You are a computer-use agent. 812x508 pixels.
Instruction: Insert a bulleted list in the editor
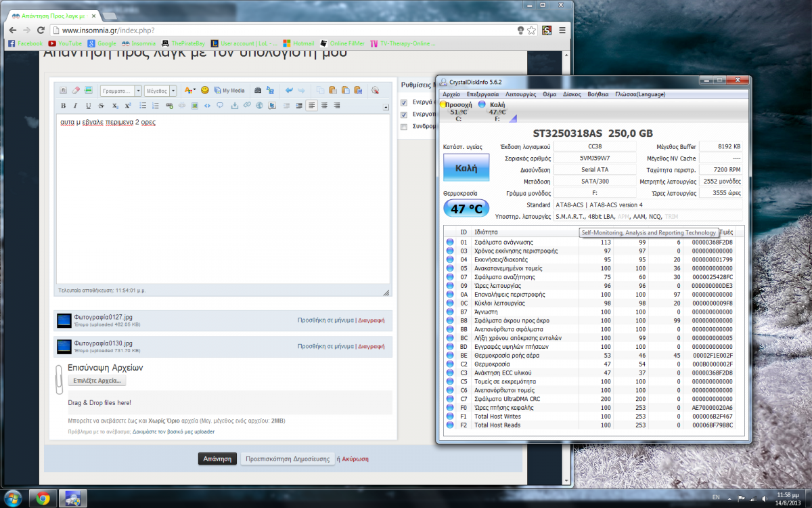click(143, 106)
